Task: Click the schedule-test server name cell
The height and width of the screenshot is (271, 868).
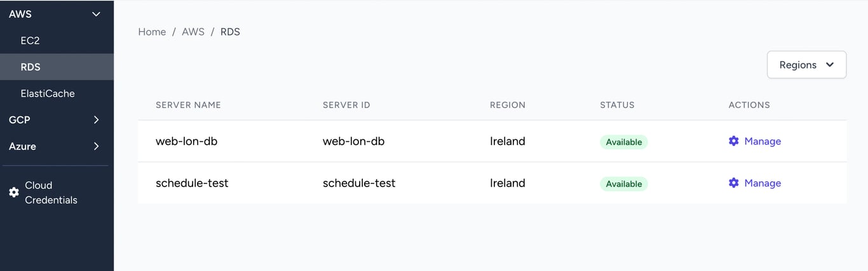Action: click(192, 183)
